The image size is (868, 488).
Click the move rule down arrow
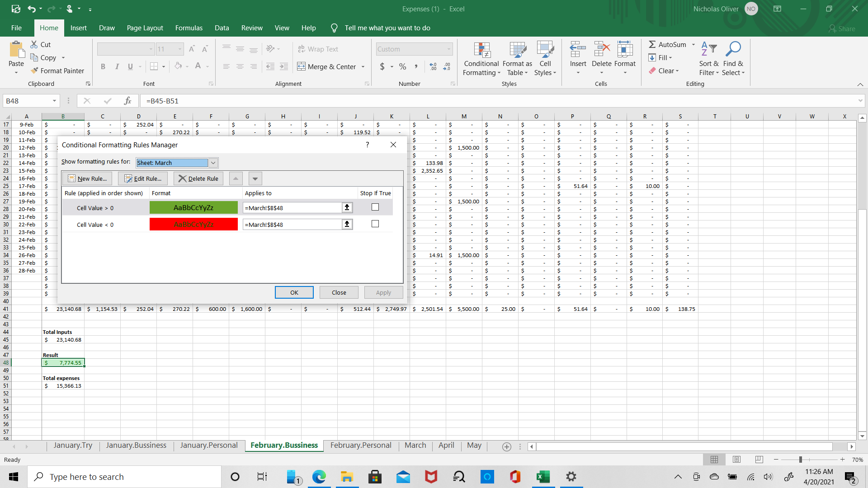coord(255,178)
